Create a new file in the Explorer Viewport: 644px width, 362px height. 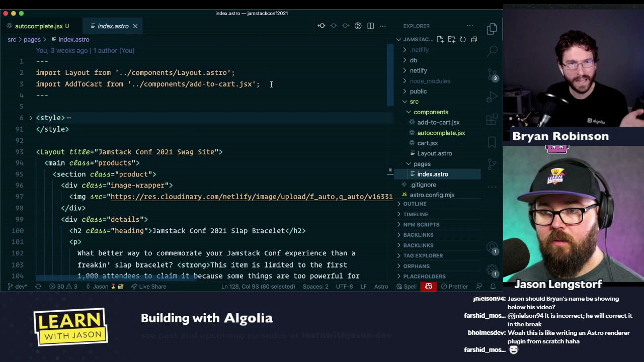(x=440, y=39)
